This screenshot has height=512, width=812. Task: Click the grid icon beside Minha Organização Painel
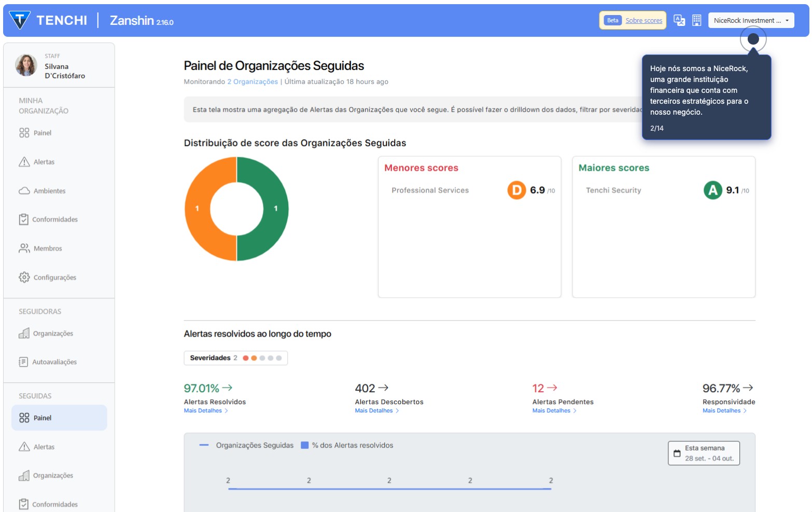pos(24,133)
